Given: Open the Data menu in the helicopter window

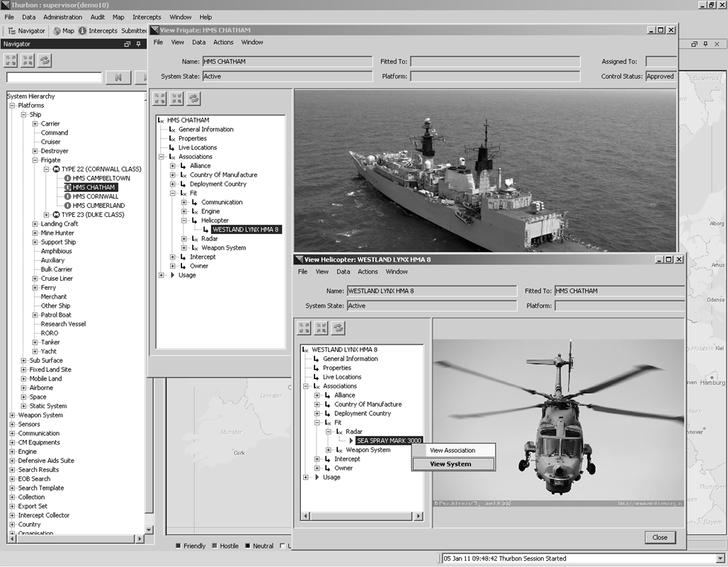Looking at the screenshot, I should pos(343,271).
